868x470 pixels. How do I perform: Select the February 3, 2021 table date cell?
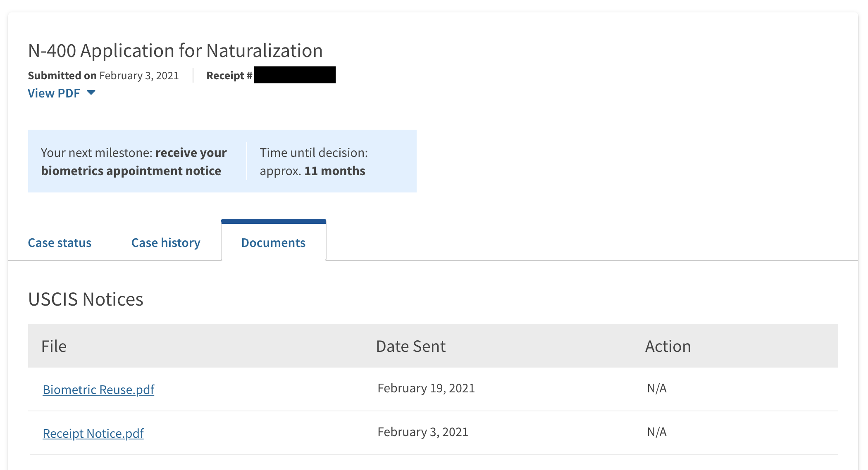[423, 432]
